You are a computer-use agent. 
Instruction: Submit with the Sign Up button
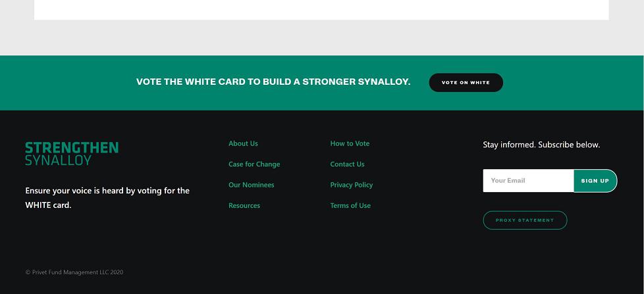click(595, 181)
